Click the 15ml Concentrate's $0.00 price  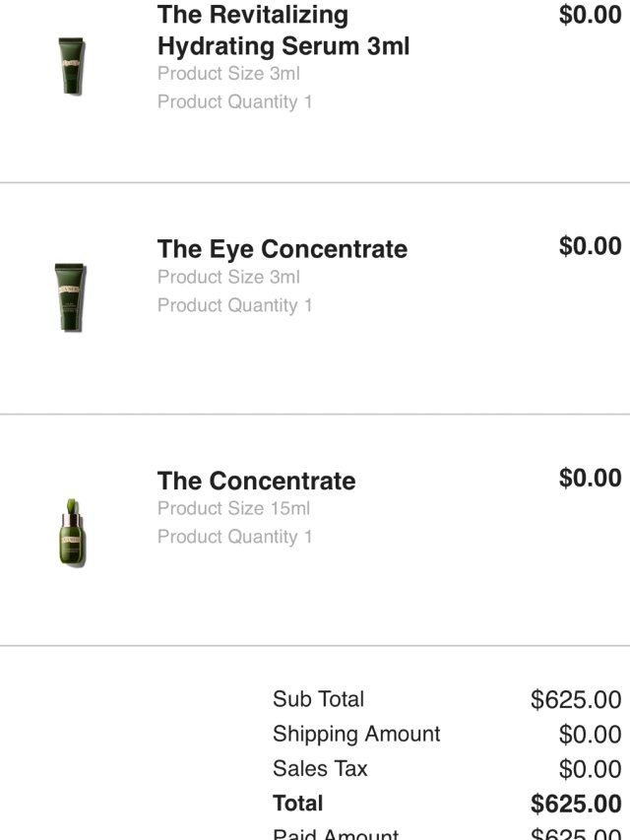(x=590, y=478)
